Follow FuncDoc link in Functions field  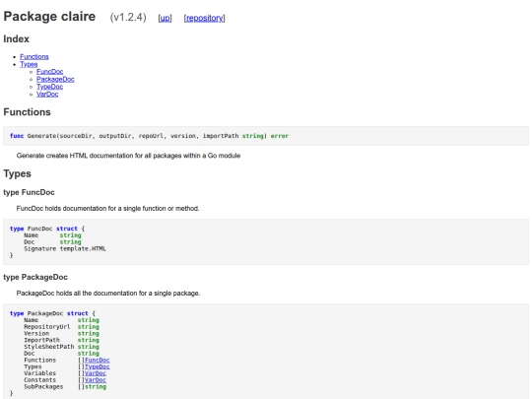[97, 360]
